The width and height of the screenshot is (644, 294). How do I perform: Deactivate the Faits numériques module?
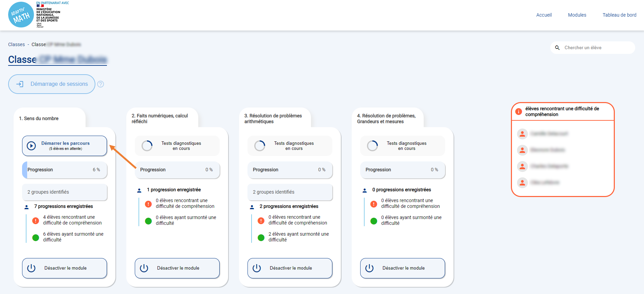pos(177,268)
